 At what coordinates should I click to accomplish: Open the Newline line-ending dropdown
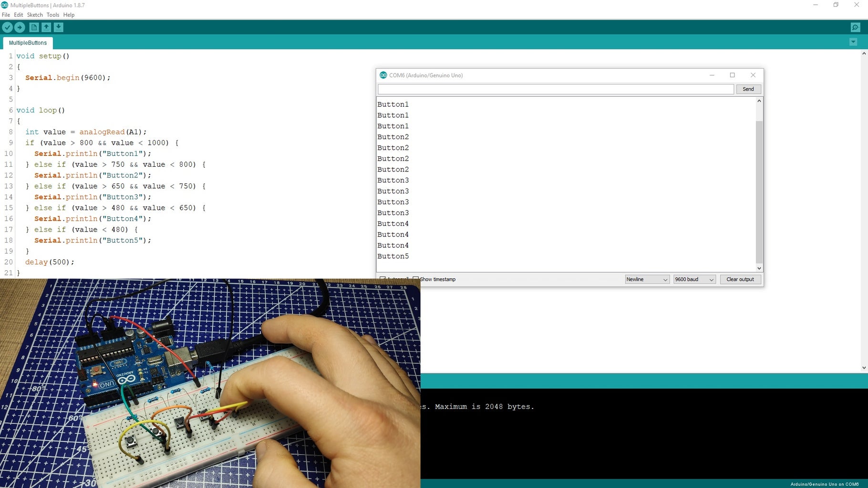(647, 279)
